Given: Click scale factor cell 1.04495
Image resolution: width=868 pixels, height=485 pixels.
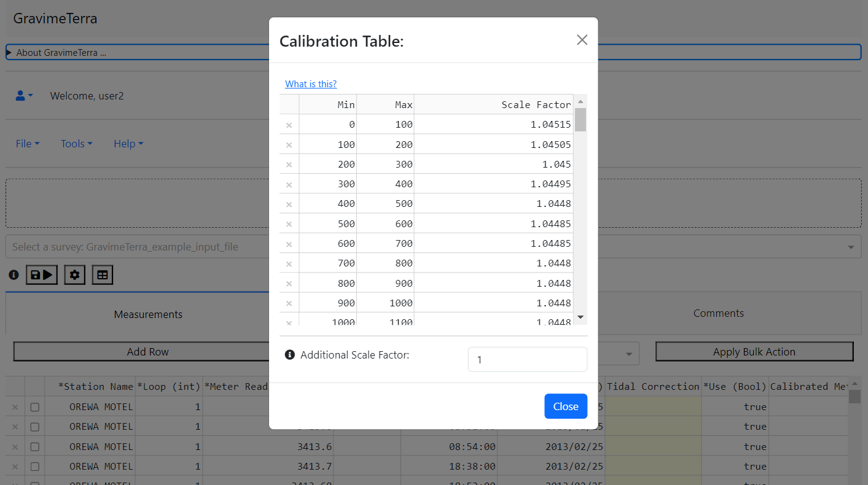Looking at the screenshot, I should (x=494, y=184).
